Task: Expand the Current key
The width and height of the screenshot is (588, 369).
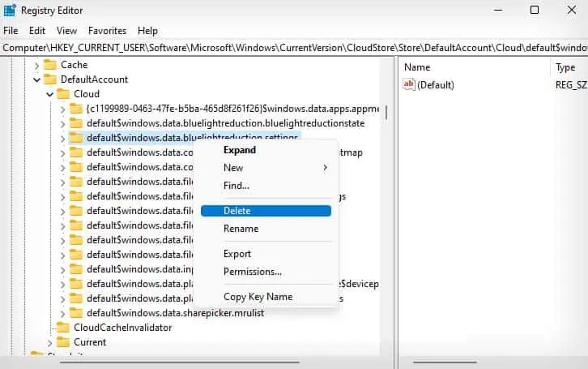Action: [x=49, y=343]
